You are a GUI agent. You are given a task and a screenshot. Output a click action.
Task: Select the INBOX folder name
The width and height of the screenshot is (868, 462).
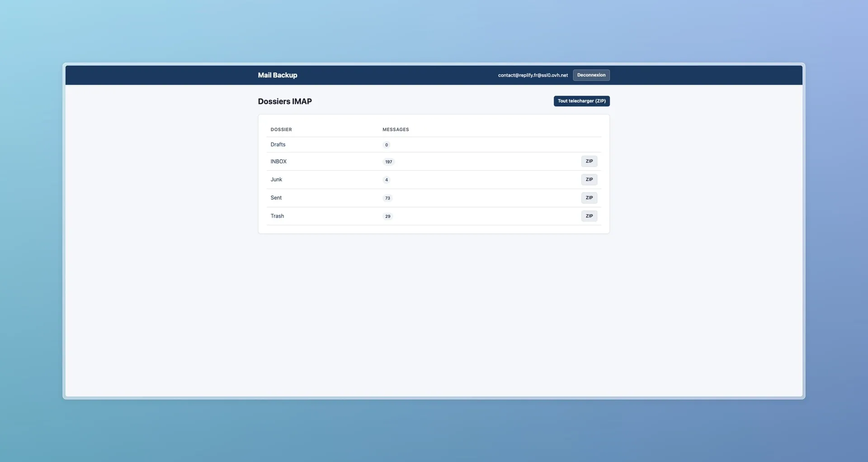tap(278, 162)
